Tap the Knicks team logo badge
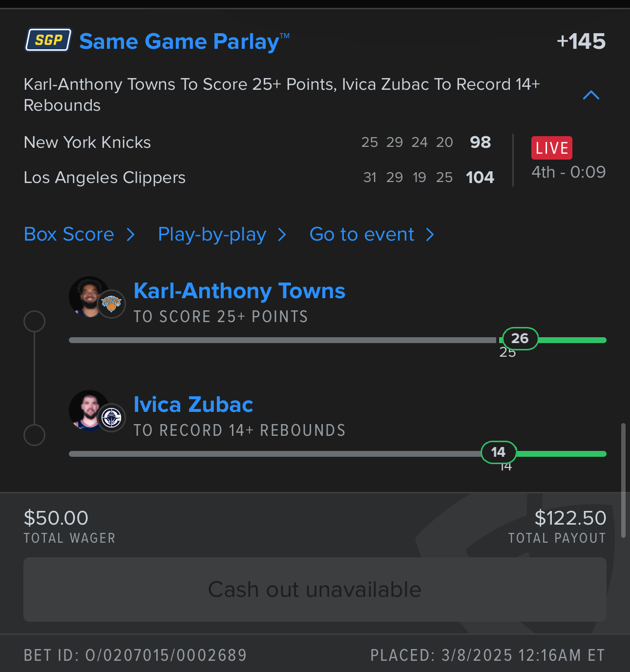 coord(111,304)
